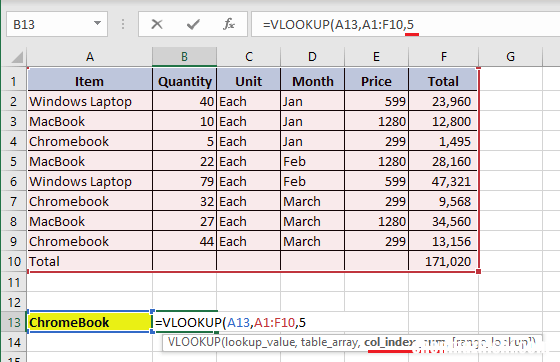This screenshot has height=362, width=560.
Task: Select Windows Laptop cell in row 2
Action: click(x=90, y=101)
